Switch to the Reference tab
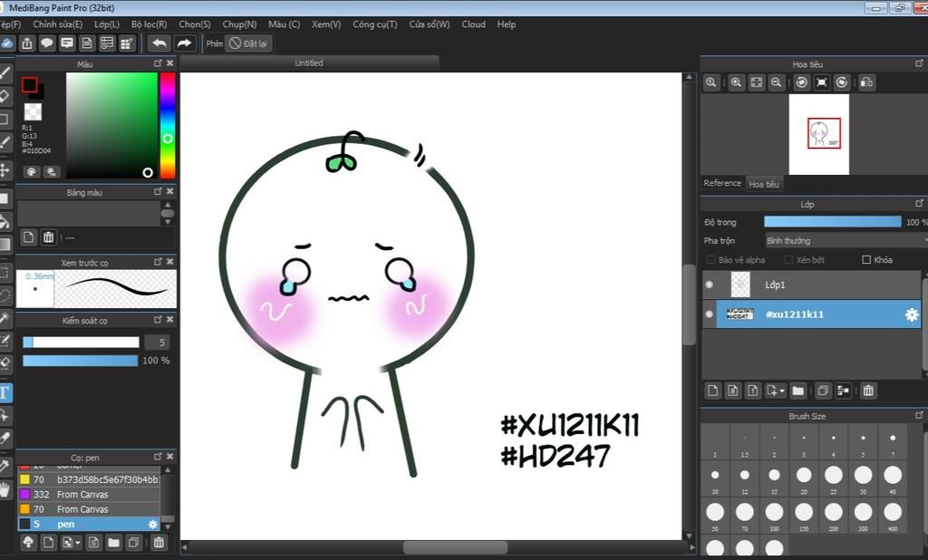The image size is (928, 560). (x=722, y=184)
